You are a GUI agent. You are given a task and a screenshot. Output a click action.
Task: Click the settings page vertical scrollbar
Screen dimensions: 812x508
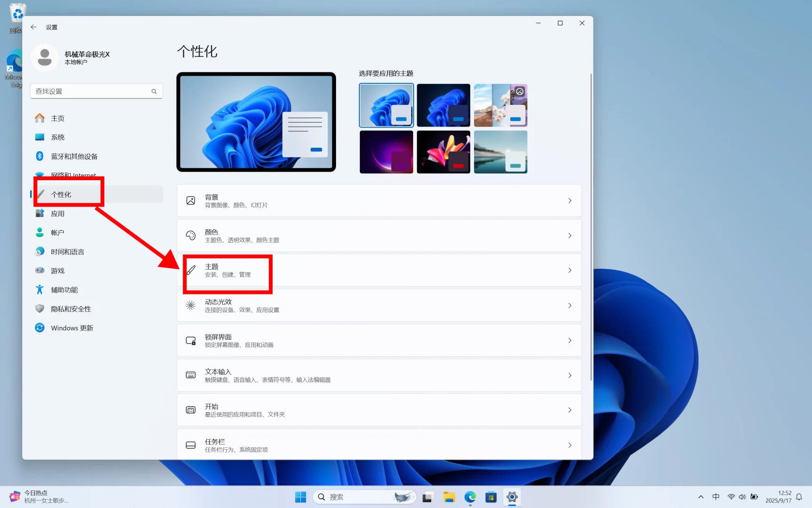(x=591, y=227)
